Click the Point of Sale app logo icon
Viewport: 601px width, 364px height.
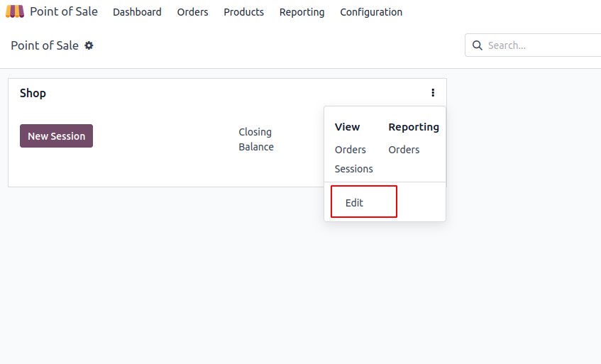click(x=15, y=11)
